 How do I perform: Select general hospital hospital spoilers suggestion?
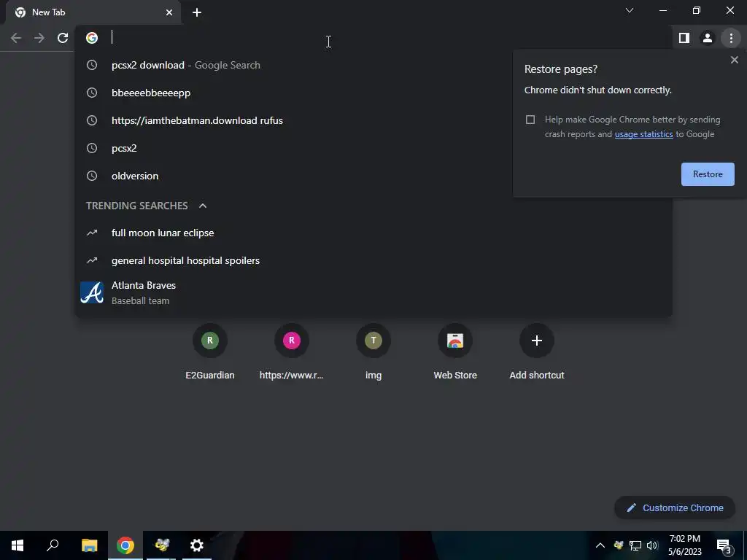[x=373, y=260]
